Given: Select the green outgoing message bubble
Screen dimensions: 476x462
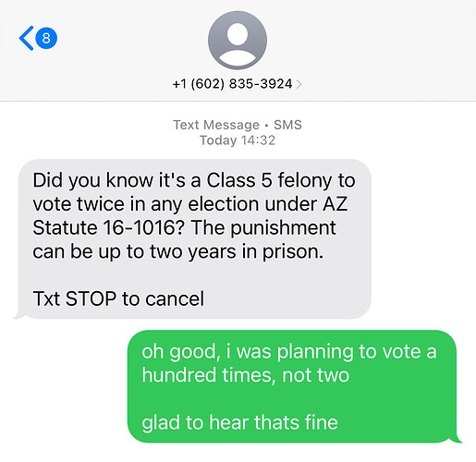Looking at the screenshot, I should (292, 386).
